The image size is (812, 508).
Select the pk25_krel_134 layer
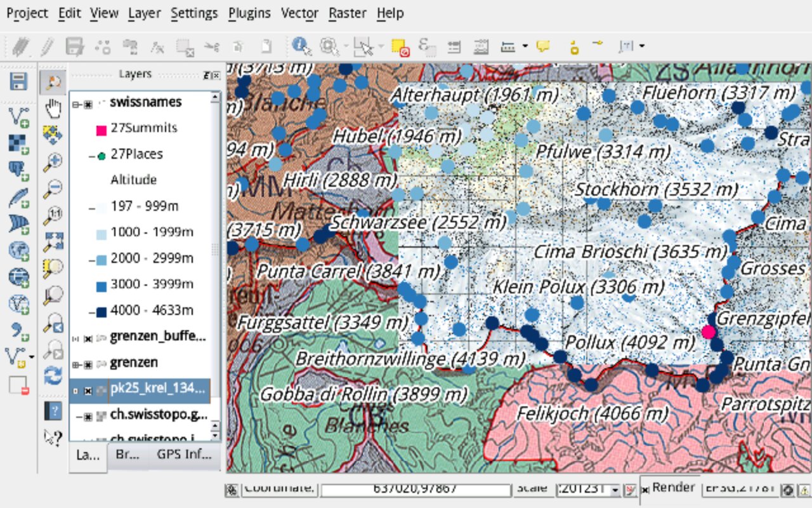[156, 389]
